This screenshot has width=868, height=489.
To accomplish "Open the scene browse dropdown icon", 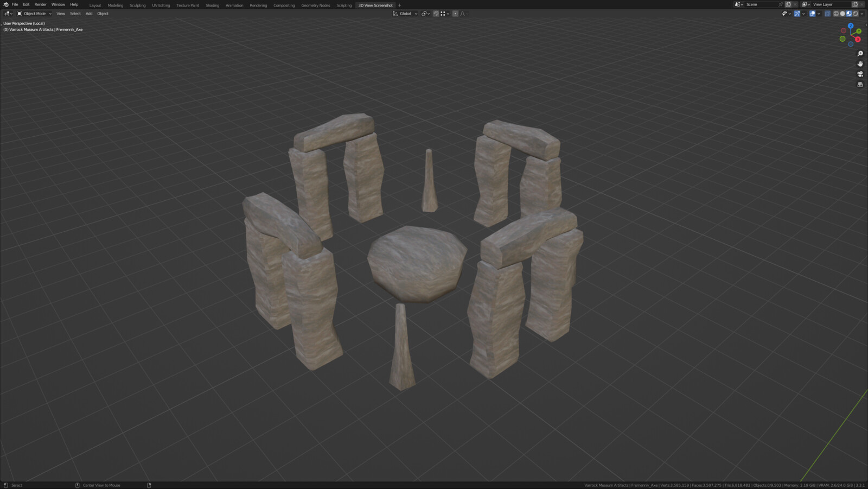I will 739,4.
